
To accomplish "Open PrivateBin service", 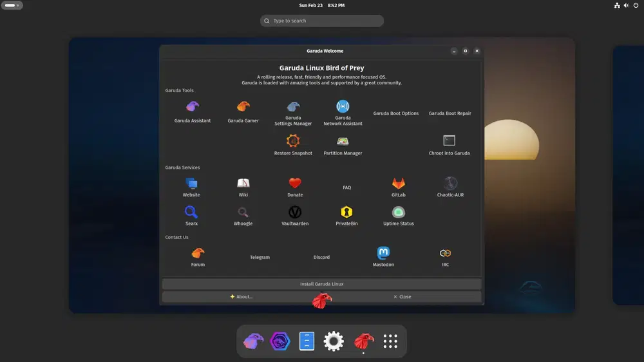I will 346,216.
